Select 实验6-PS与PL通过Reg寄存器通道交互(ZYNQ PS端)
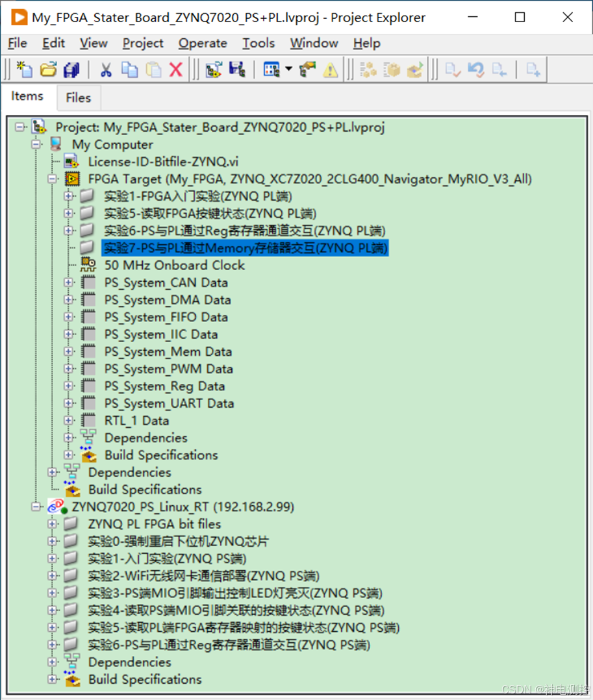593x700 pixels. point(229,645)
